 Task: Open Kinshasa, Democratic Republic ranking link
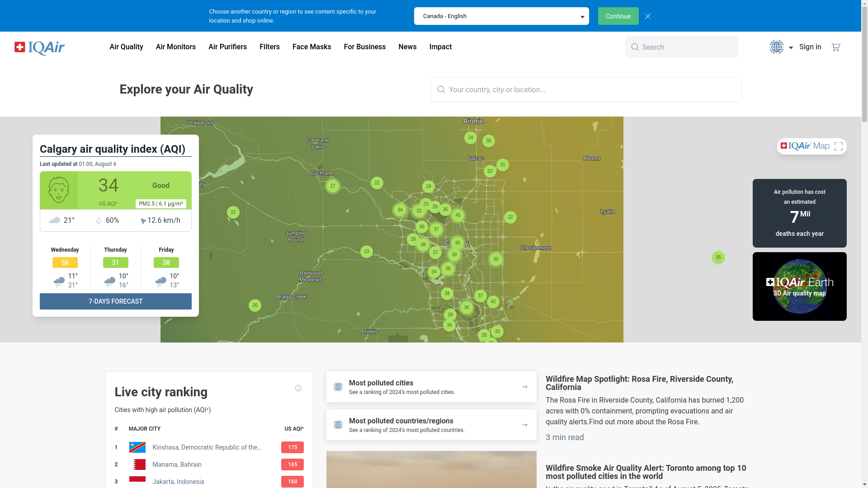pos(207,447)
